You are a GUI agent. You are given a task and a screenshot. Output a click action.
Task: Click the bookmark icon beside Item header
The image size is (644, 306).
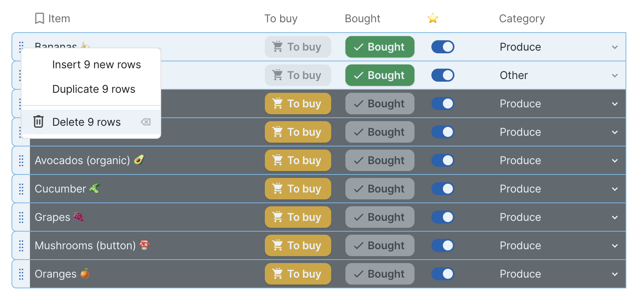coord(39,18)
